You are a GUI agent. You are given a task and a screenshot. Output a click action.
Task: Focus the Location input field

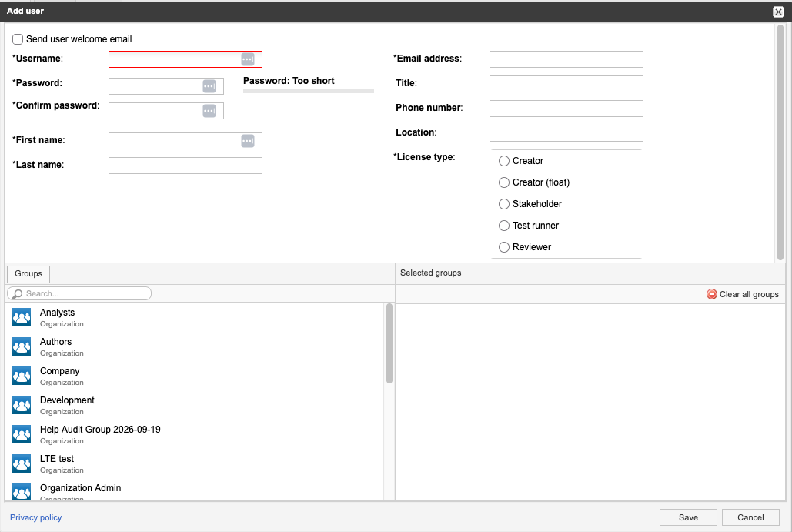566,133
